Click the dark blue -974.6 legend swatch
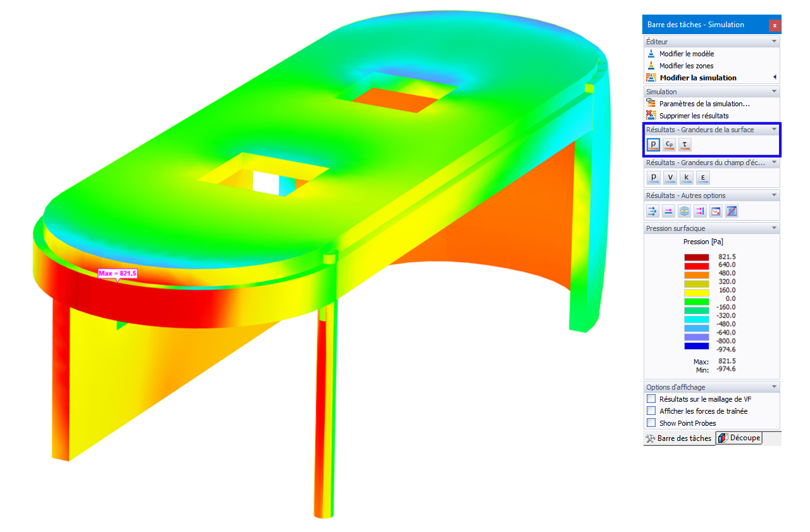Viewport: 810px width, 532px height. click(696, 346)
